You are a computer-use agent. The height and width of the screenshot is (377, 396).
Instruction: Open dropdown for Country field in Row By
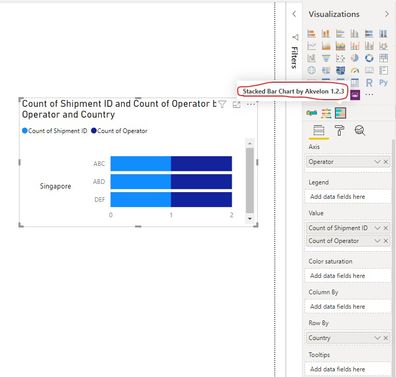click(377, 338)
